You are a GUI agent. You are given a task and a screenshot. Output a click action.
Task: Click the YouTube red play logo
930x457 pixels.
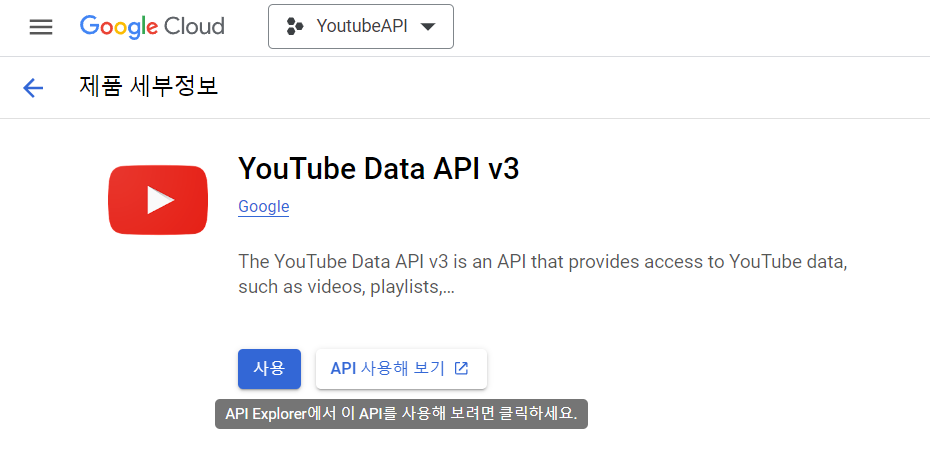pyautogui.click(x=158, y=200)
